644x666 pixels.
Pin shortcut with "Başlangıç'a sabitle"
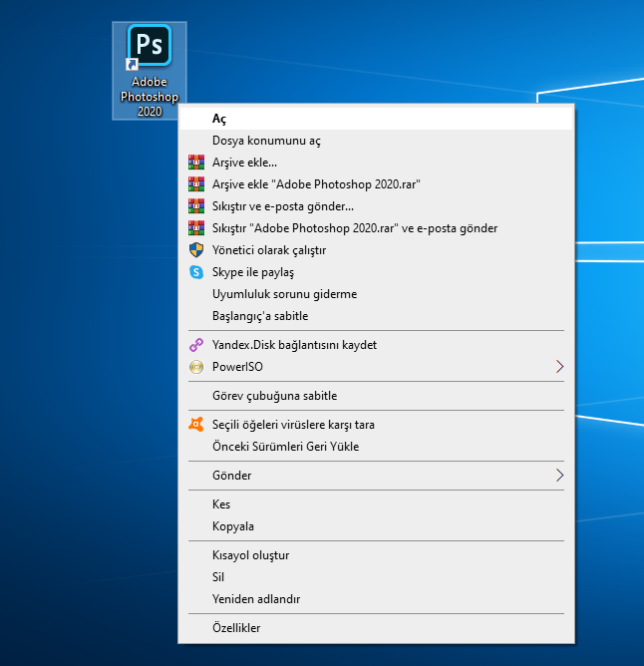(260, 316)
